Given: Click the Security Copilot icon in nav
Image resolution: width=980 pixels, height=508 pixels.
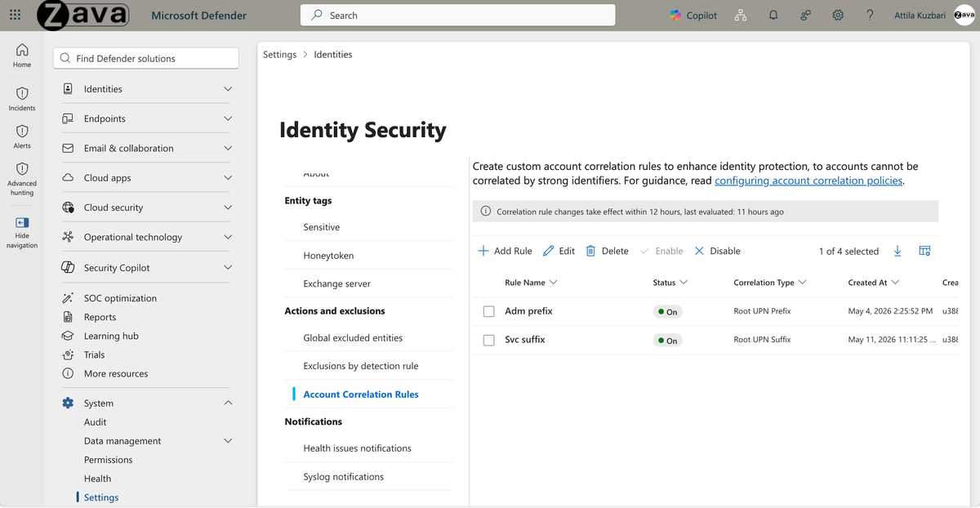Looking at the screenshot, I should tap(69, 268).
